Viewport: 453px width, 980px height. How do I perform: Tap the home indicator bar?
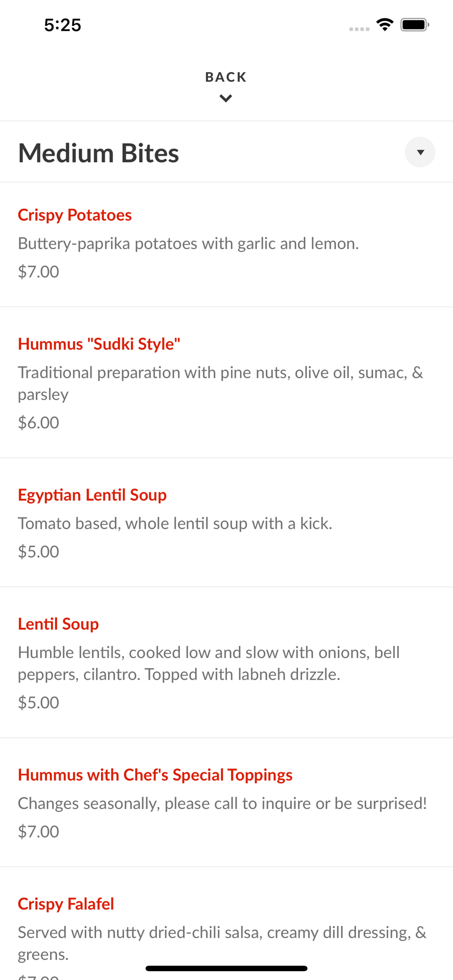pyautogui.click(x=226, y=968)
